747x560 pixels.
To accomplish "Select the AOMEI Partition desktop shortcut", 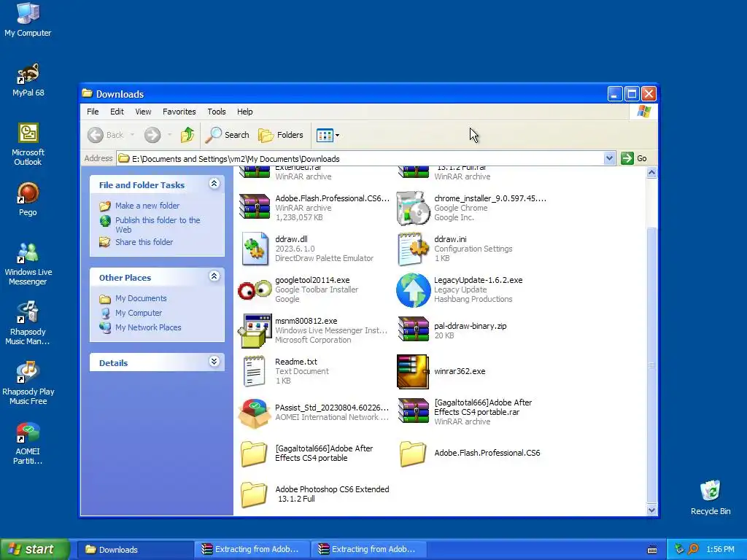I will coord(28,443).
